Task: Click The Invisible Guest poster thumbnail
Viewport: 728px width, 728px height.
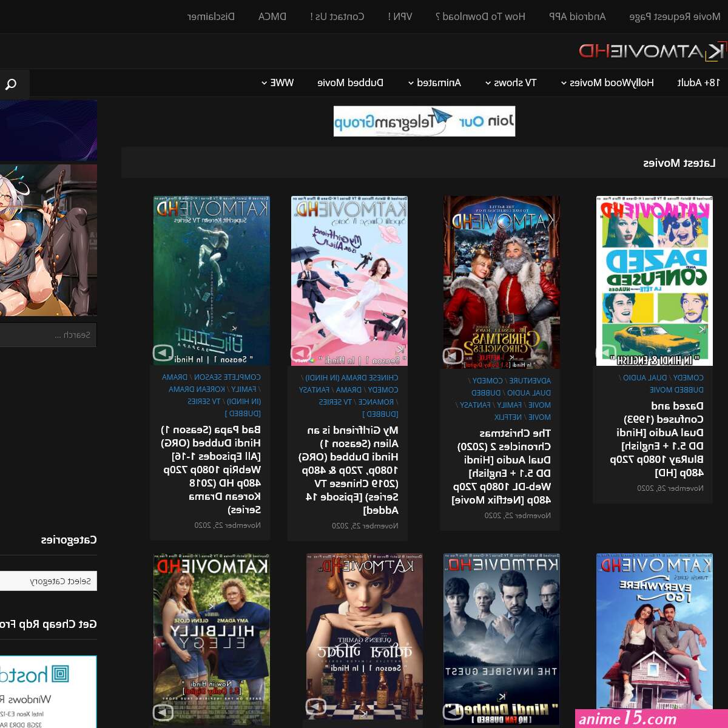Action: click(502, 639)
